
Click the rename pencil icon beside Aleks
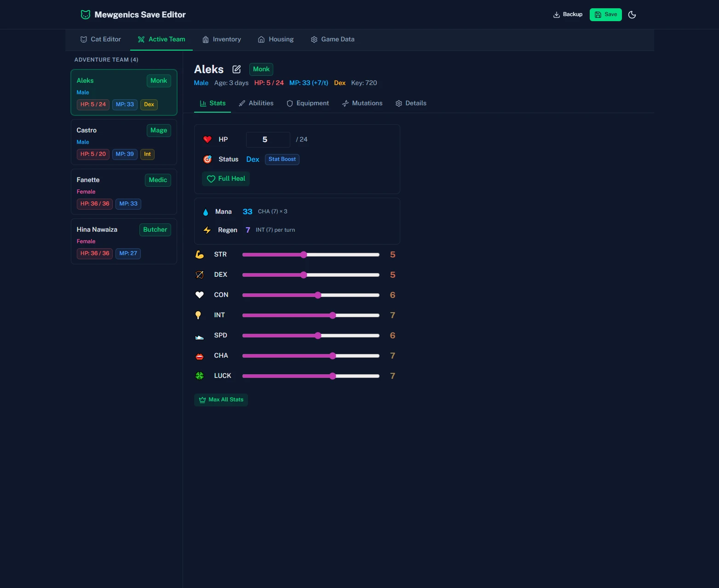236,69
